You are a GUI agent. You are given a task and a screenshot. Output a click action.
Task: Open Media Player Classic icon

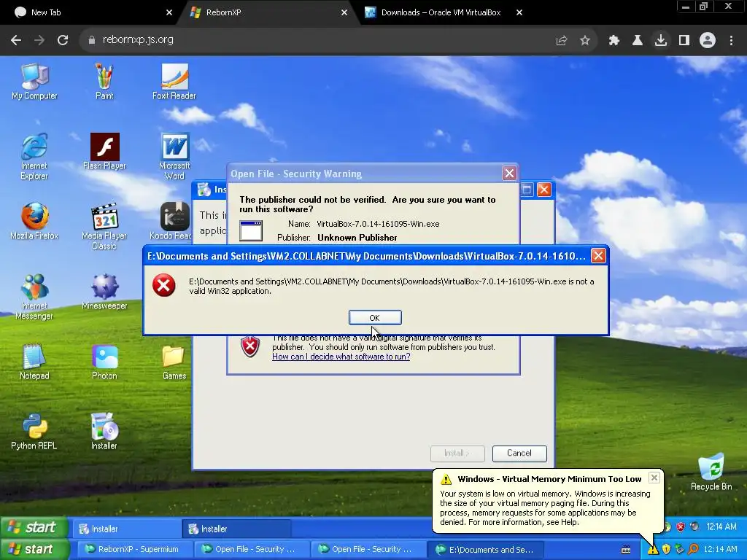pyautogui.click(x=104, y=227)
